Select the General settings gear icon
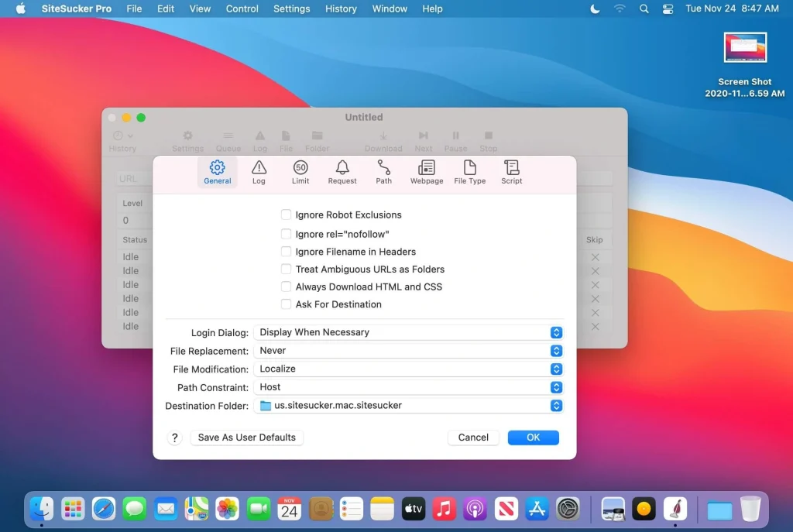The height and width of the screenshot is (532, 793). tap(217, 172)
